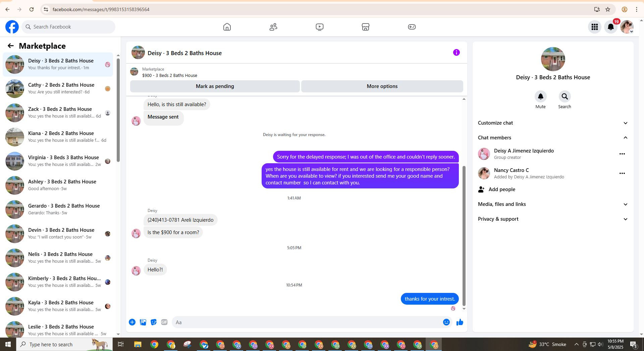This screenshot has width=644, height=351.
Task: Click the "thanks for your intrest." message
Action: pos(430,299)
